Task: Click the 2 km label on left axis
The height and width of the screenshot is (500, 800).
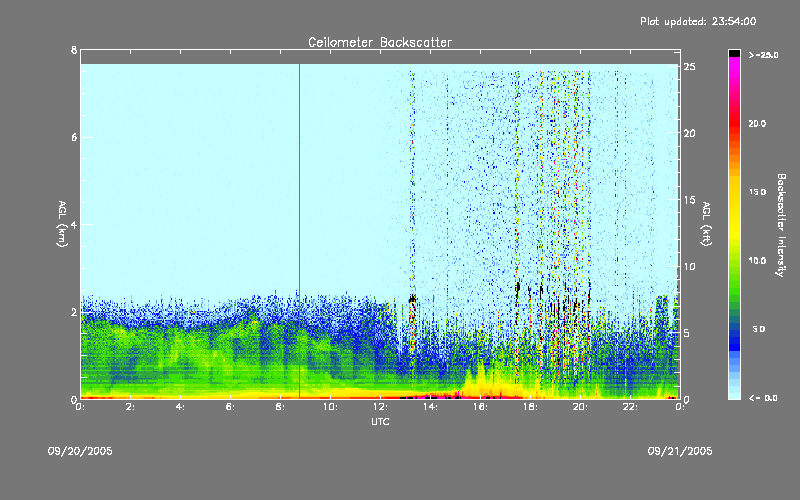Action: pyautogui.click(x=74, y=312)
